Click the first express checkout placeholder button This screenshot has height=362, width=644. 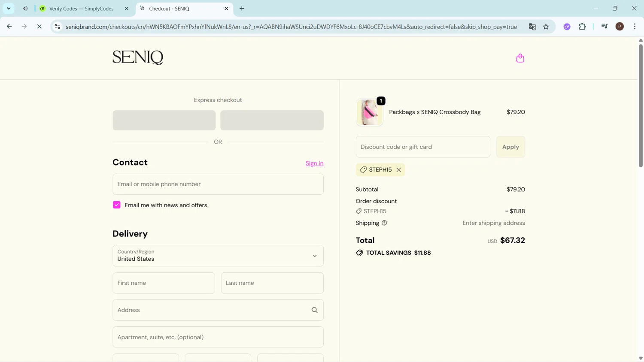164,120
